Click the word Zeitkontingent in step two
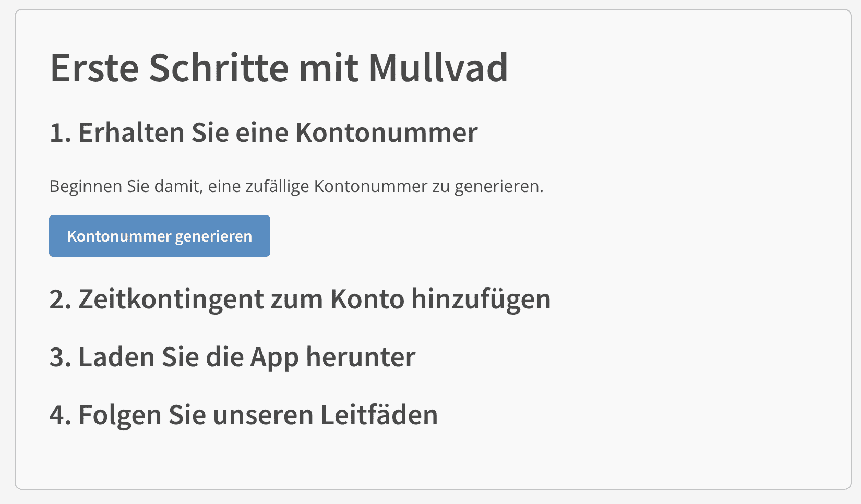This screenshot has height=504, width=861. tap(171, 299)
